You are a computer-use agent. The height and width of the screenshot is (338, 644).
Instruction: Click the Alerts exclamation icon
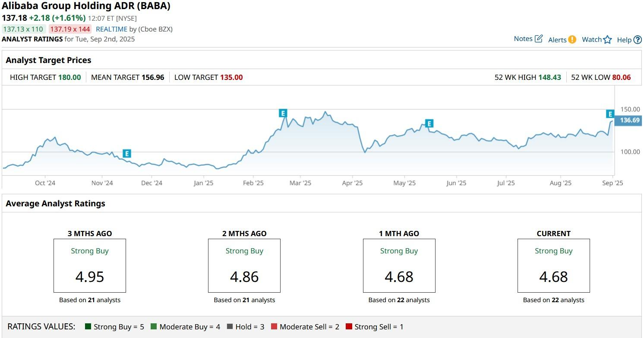point(572,40)
